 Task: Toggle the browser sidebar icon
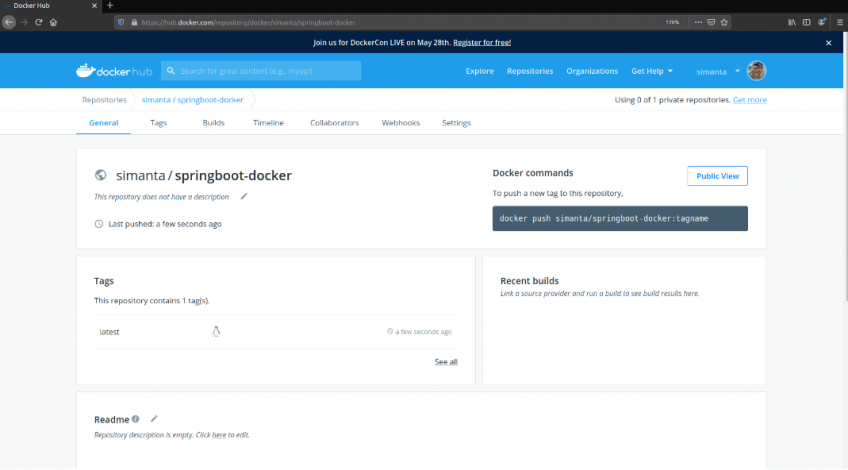(x=806, y=22)
